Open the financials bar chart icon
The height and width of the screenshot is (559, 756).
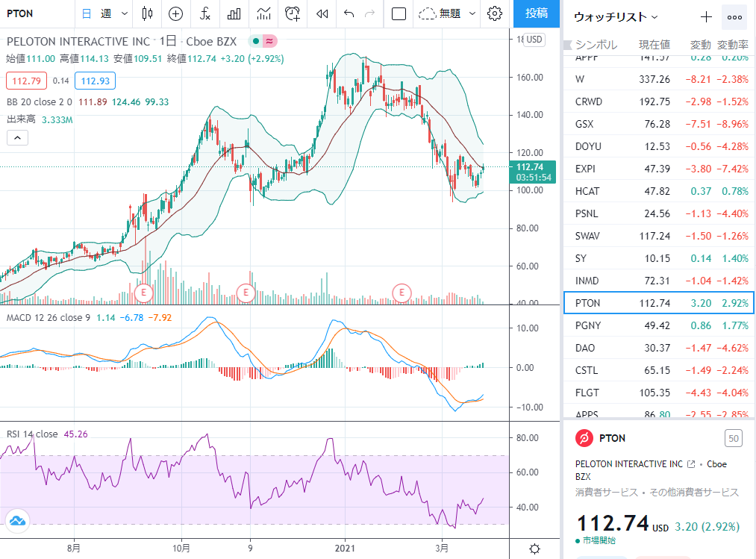(234, 13)
